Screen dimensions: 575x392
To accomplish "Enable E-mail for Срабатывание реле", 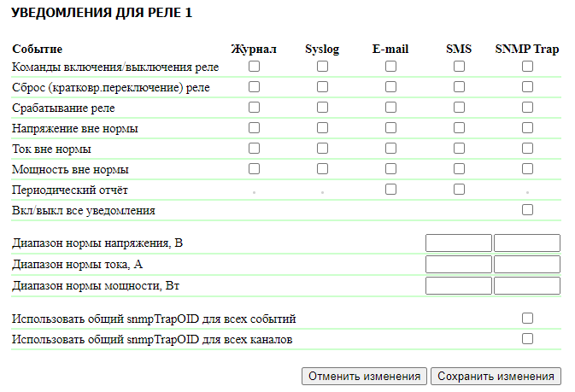I will pyautogui.click(x=390, y=107).
